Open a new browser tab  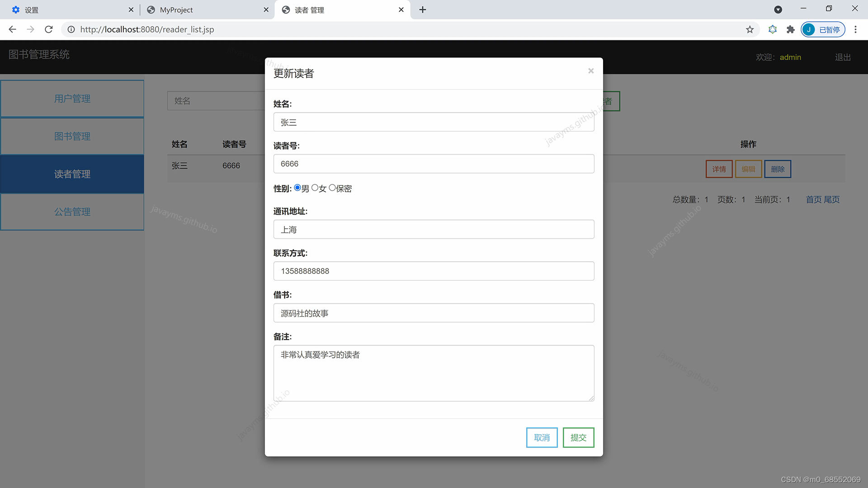pos(422,9)
